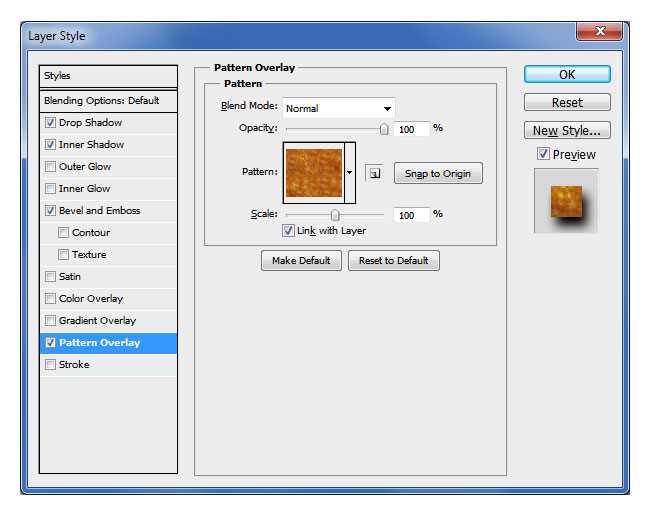Toggle the Link with Layer checkbox
This screenshot has width=650, height=513.
[289, 230]
